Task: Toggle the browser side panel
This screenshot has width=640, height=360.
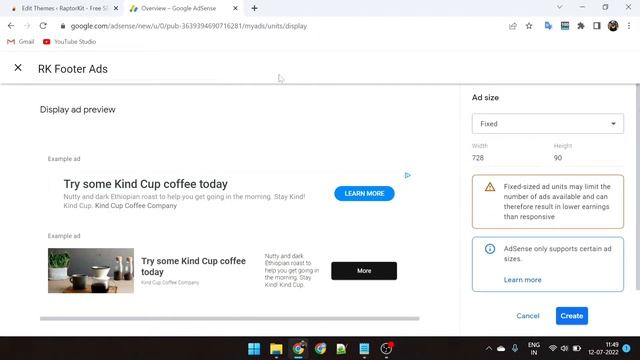Action: tap(597, 26)
